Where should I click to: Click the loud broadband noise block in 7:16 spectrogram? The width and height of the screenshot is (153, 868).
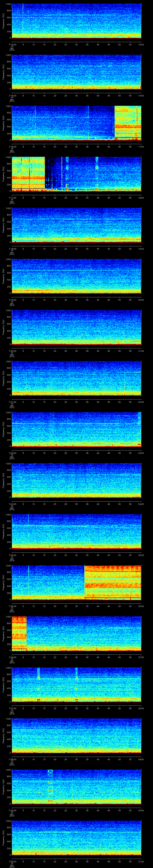(128, 123)
